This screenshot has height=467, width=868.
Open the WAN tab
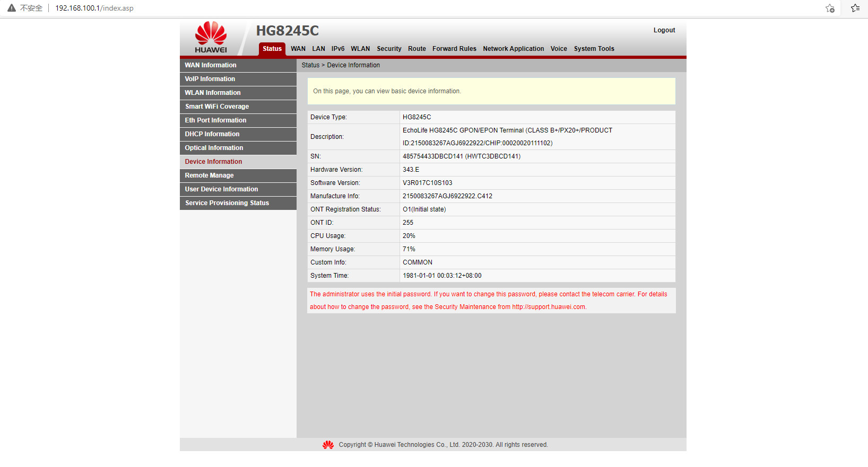(298, 49)
